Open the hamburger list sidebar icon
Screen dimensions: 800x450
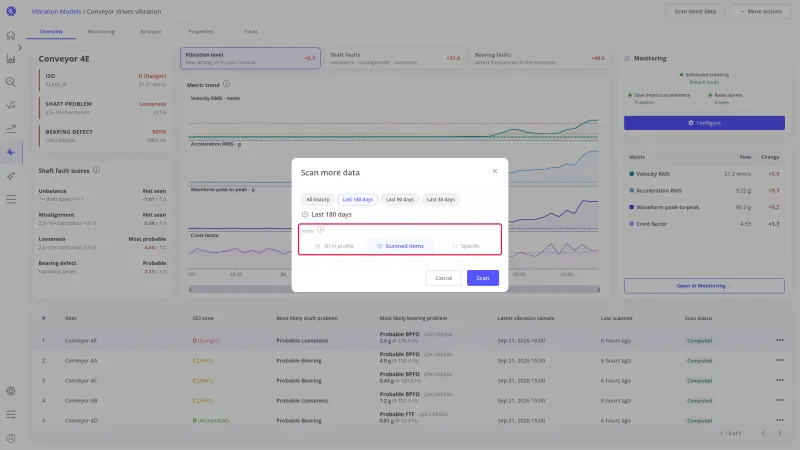11,199
